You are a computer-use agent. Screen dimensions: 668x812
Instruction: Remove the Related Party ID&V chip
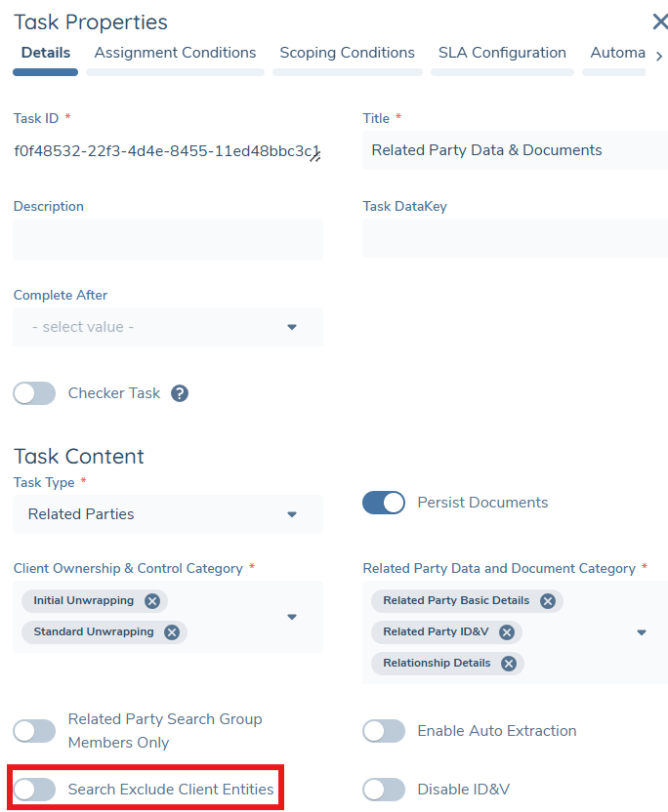(x=507, y=631)
